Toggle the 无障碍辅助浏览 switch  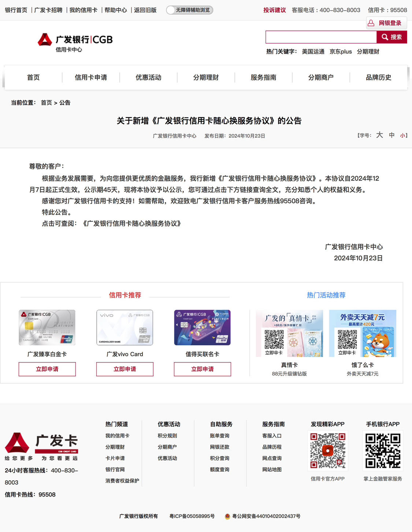[189, 10]
